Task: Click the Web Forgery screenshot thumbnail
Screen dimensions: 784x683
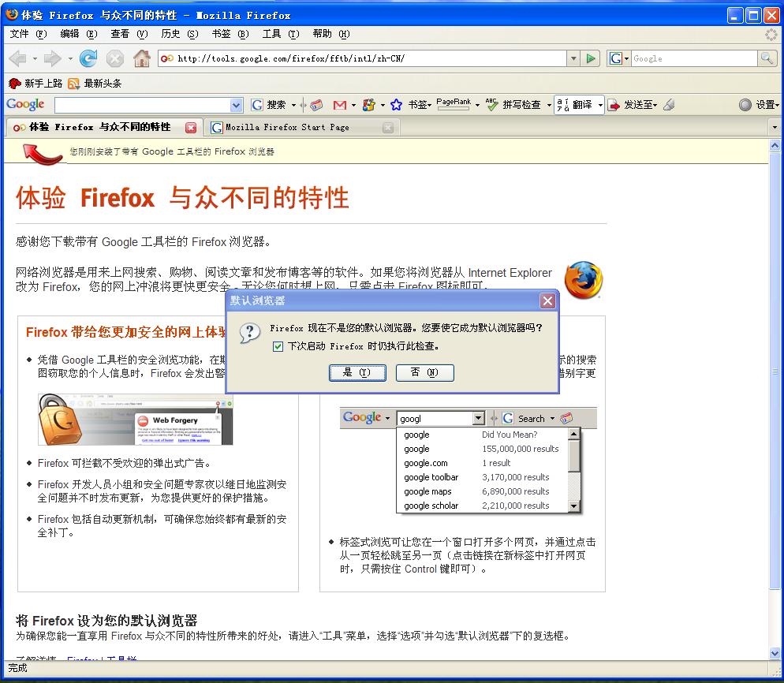Action: click(136, 420)
